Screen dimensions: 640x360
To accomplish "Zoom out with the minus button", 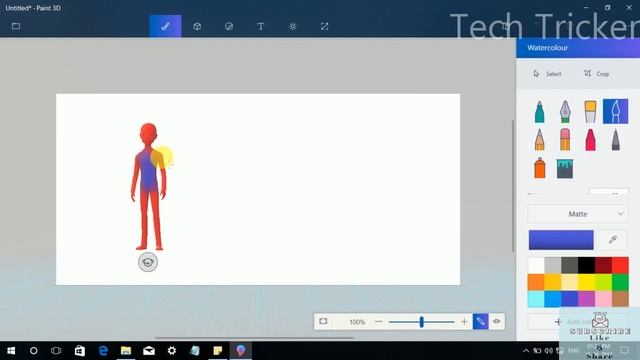I will click(x=378, y=322).
